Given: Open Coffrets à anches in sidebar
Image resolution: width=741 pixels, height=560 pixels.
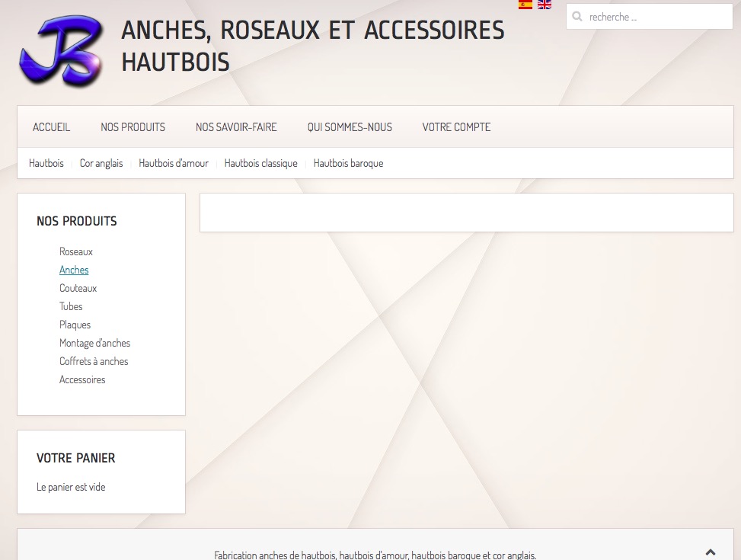Looking at the screenshot, I should click(94, 361).
